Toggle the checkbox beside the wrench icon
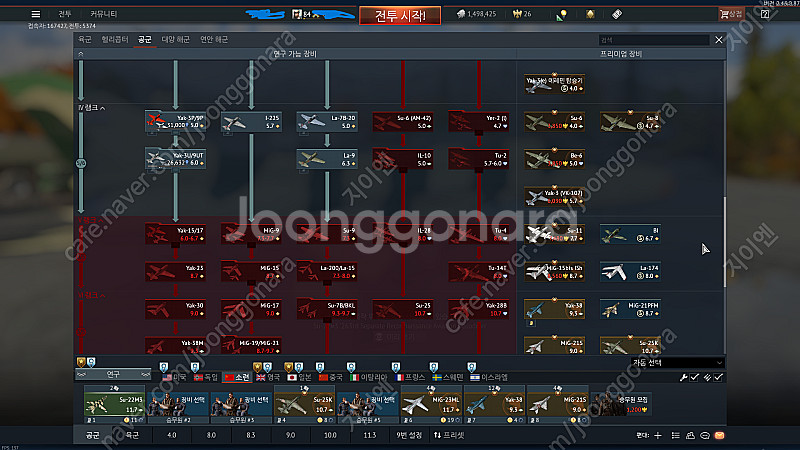 click(x=694, y=378)
